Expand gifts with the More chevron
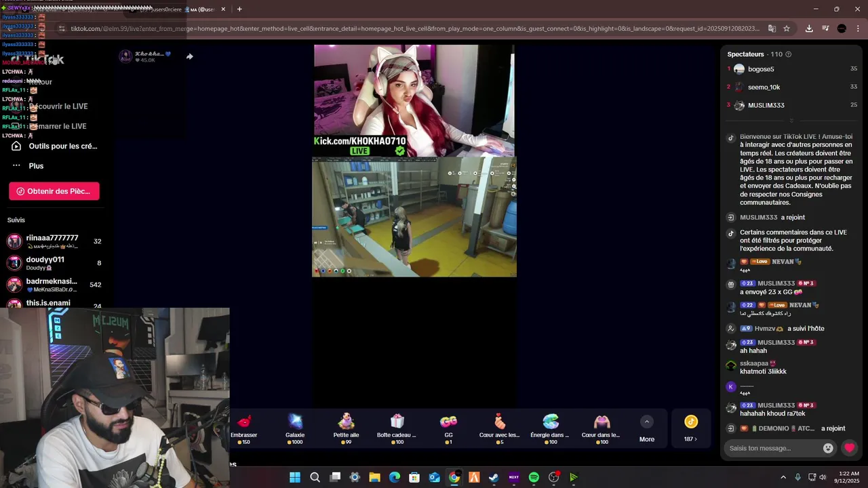 [647, 422]
